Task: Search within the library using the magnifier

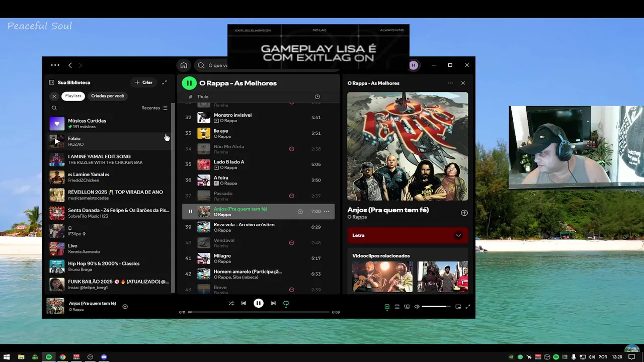Action: point(54,108)
